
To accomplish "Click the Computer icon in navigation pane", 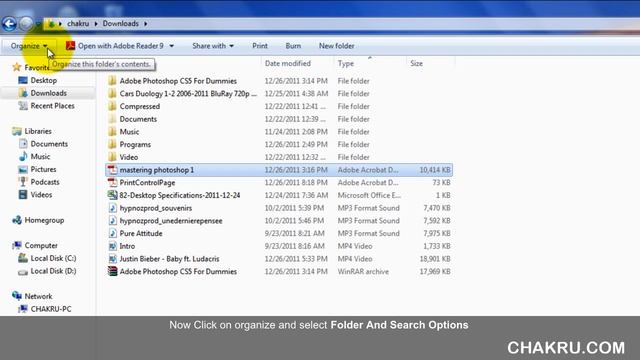I will pyautogui.click(x=17, y=245).
